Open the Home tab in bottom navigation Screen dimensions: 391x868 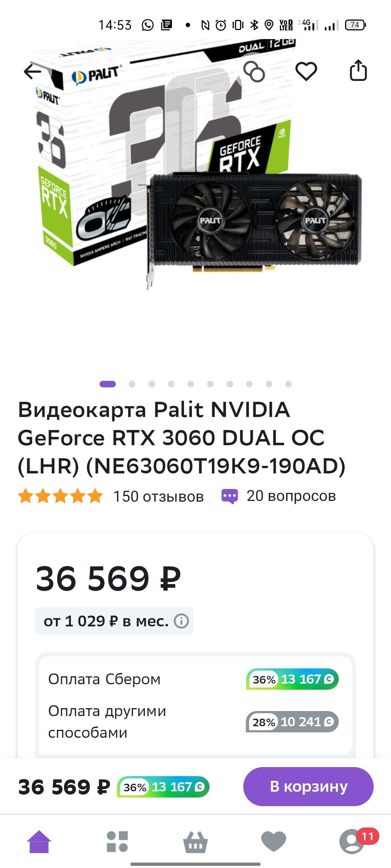[39, 841]
